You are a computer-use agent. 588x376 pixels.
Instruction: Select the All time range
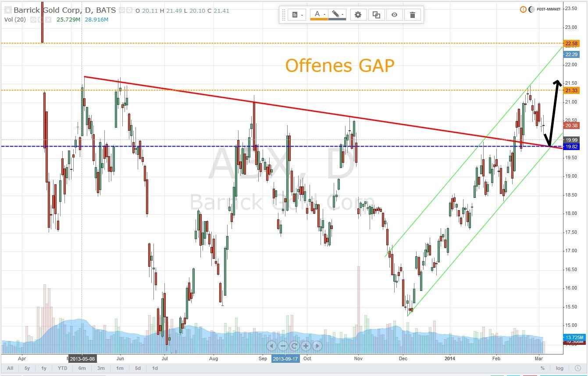[x=10, y=368]
